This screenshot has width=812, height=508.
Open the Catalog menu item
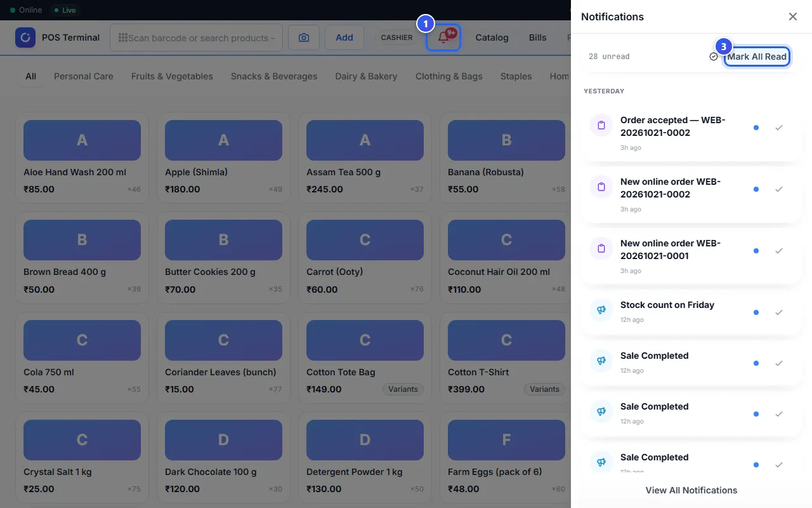pyautogui.click(x=492, y=37)
